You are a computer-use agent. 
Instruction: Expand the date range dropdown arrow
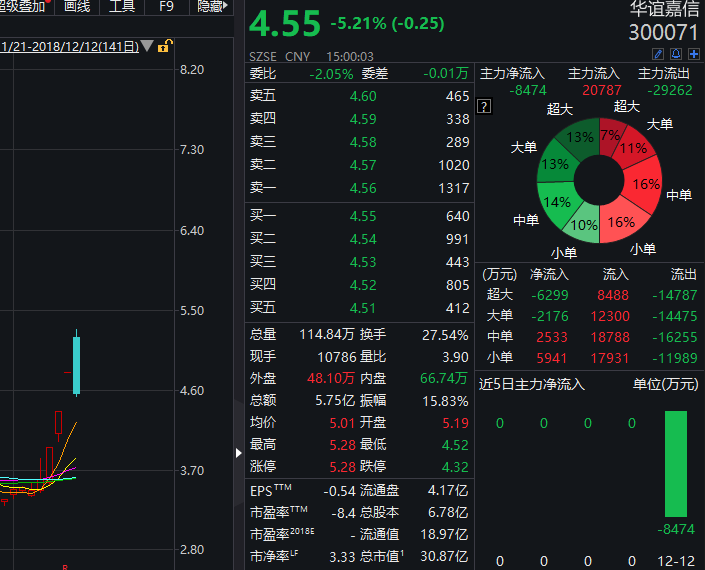coord(148,46)
